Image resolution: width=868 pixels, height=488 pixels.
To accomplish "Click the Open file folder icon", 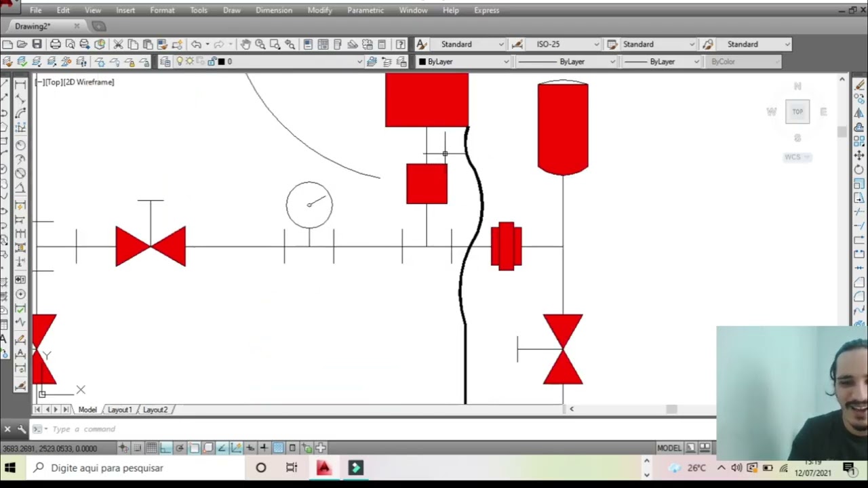I will tap(22, 44).
